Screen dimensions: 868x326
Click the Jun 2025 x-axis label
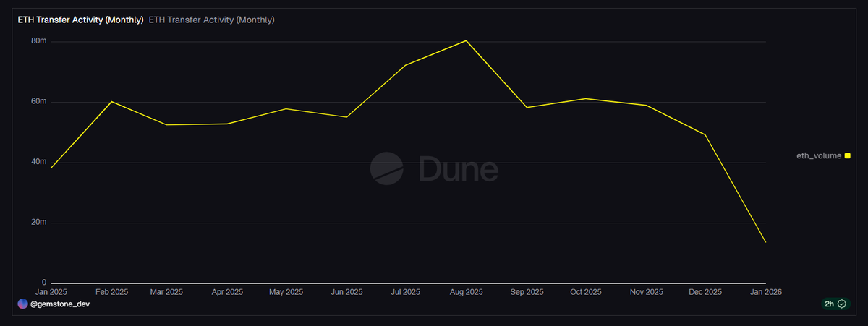point(346,292)
